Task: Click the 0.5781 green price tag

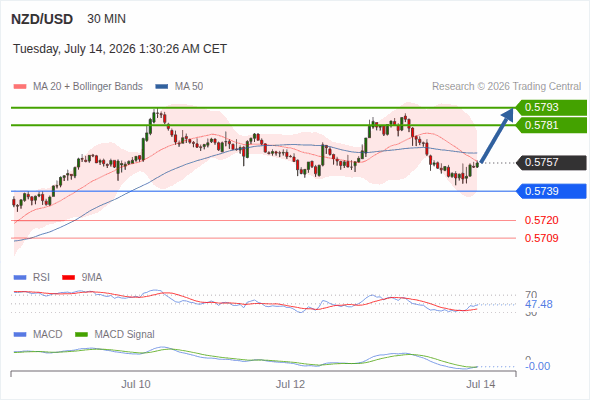Action: (551, 125)
